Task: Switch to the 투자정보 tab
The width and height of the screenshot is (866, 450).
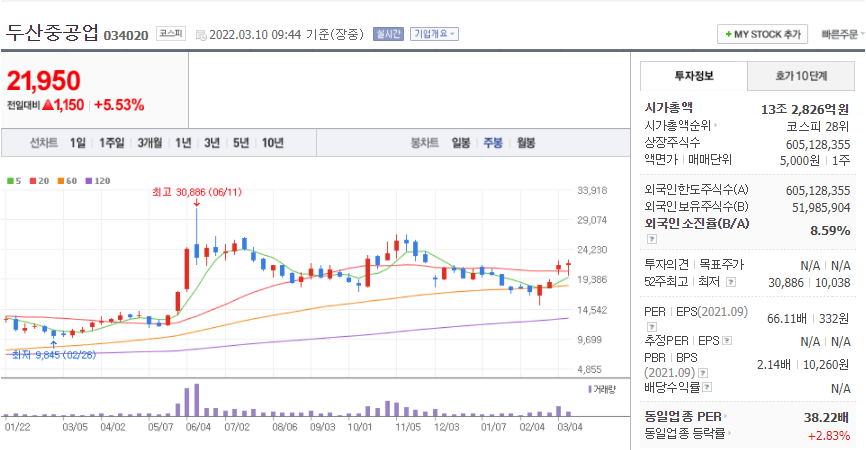Action: click(x=694, y=76)
